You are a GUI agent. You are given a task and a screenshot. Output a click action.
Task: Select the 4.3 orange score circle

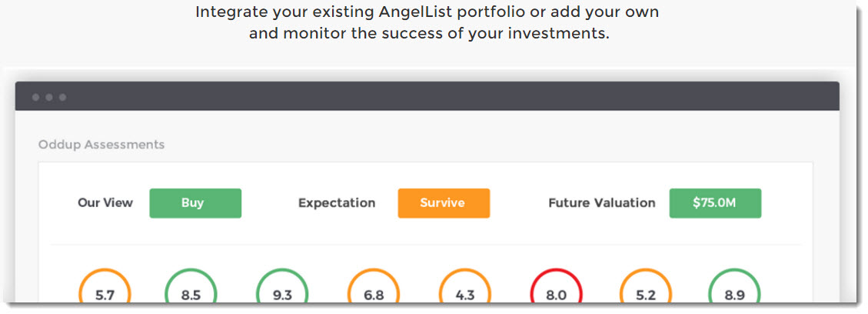[x=465, y=294]
